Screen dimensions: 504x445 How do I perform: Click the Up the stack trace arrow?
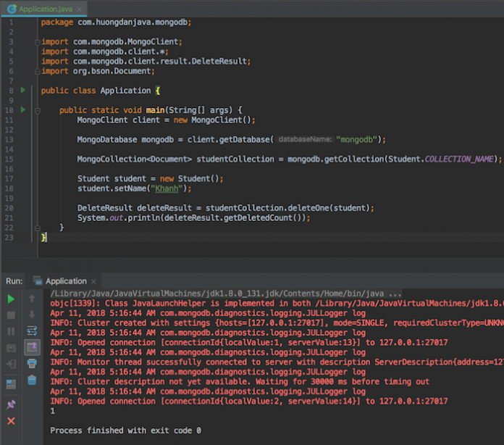coord(32,299)
